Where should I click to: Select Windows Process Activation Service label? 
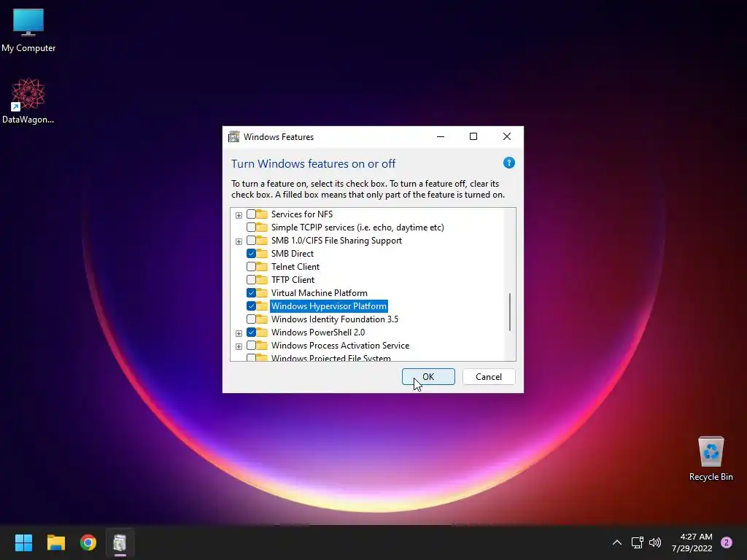coord(340,345)
